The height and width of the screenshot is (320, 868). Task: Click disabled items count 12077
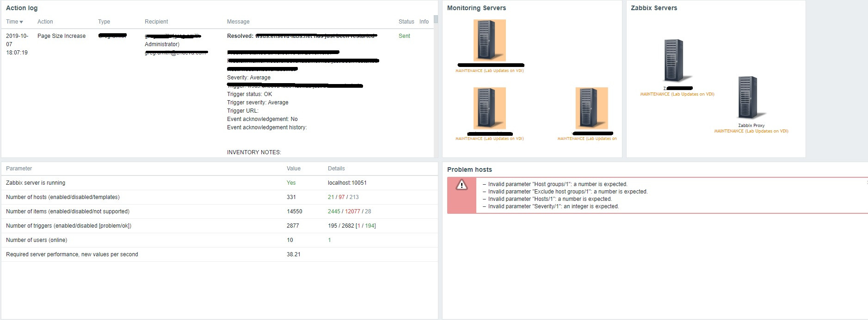coord(352,211)
